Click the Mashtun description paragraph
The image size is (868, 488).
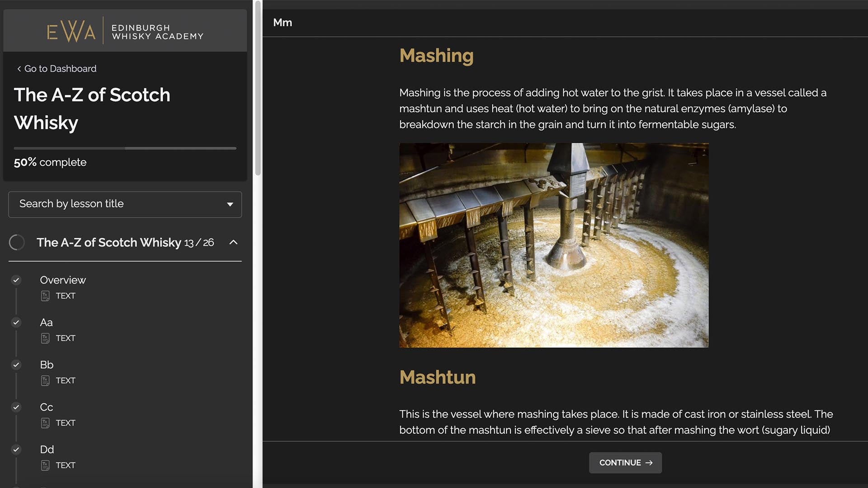pos(616,422)
